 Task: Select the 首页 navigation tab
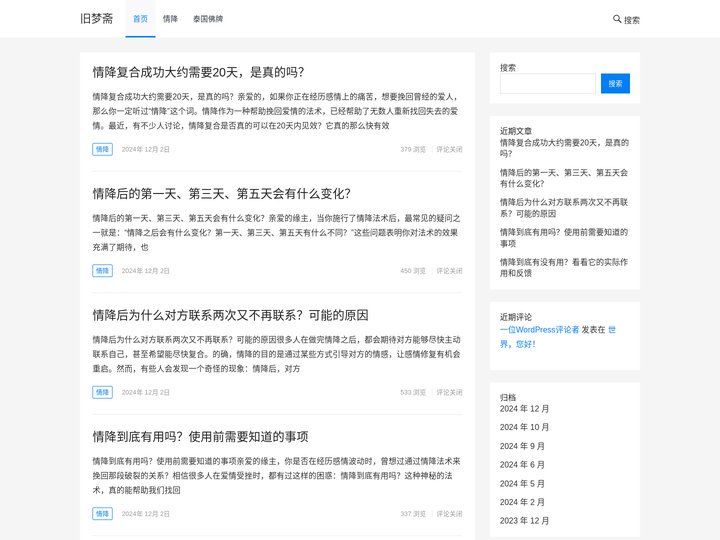tap(141, 19)
